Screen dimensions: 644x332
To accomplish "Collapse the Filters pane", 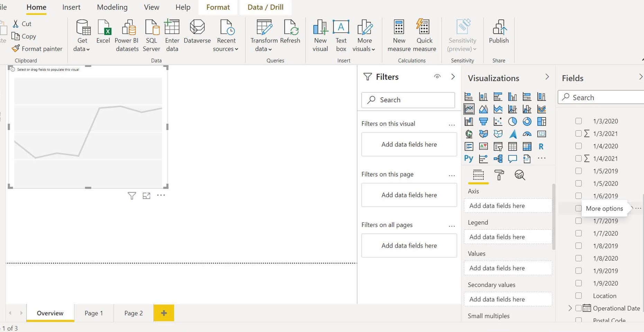I will (x=453, y=77).
